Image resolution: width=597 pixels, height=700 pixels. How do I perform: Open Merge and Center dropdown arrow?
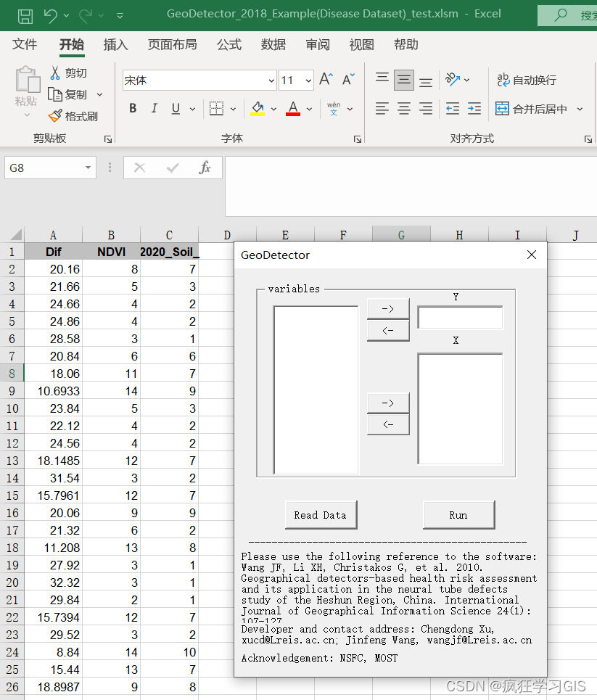coord(580,109)
